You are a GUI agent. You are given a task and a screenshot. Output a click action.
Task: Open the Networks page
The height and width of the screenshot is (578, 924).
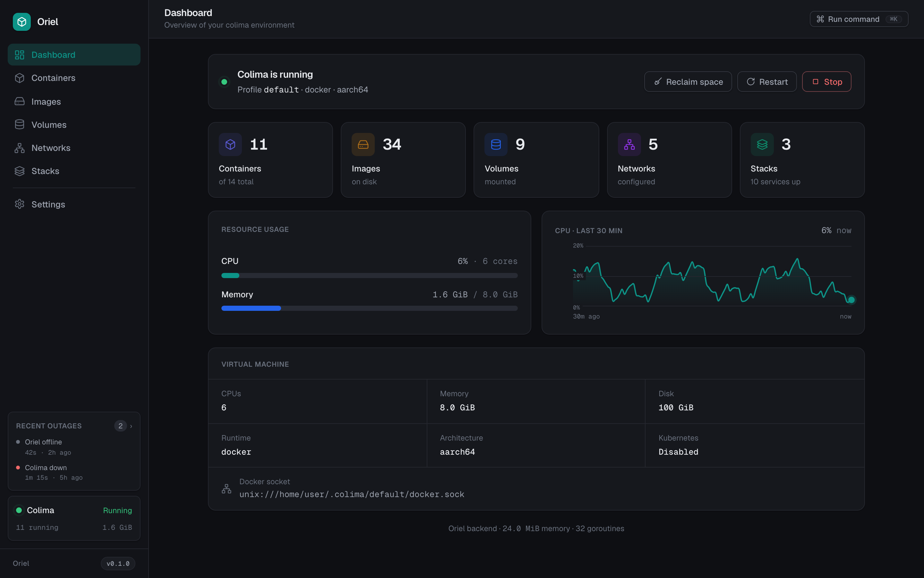click(74, 148)
